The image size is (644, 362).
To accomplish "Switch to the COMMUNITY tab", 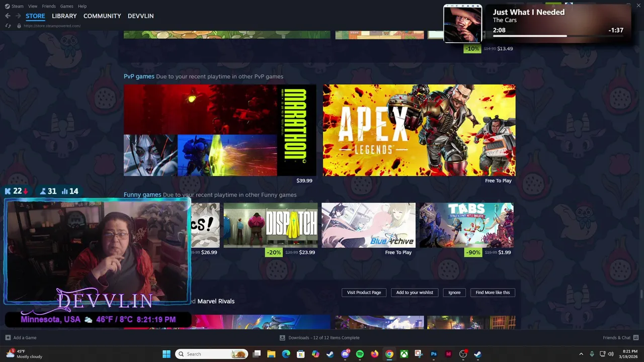I will 102,16.
